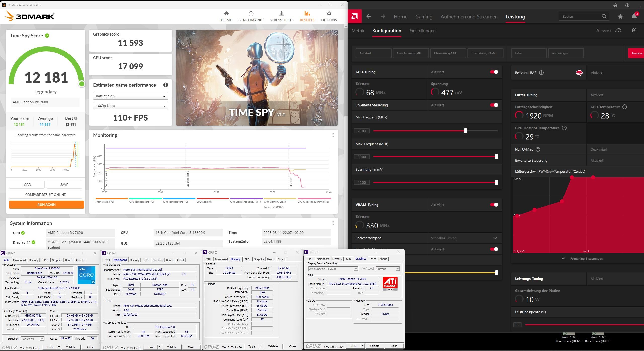The height and width of the screenshot is (351, 644).
Task: Open the 3DMark BENCHMARKS gauge icon
Action: tap(251, 13)
